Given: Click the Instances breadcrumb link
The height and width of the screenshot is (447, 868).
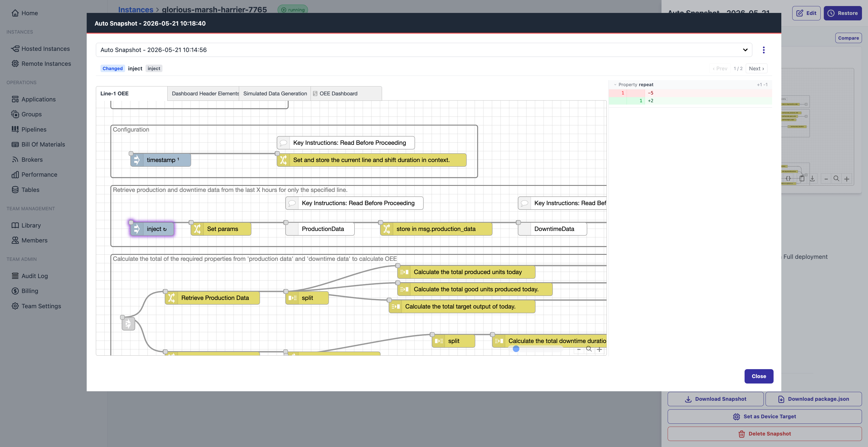Looking at the screenshot, I should 135,9.
